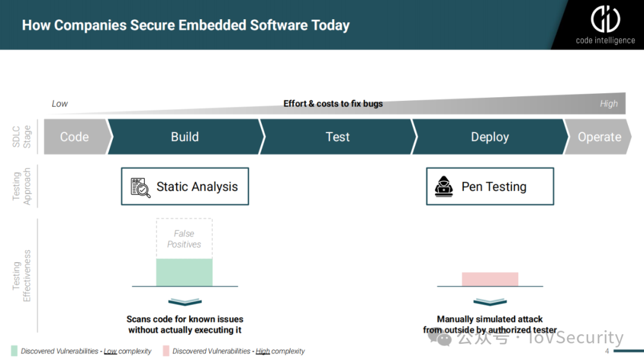Image resolution: width=644 pixels, height=363 pixels.
Task: Click the "Effort & costs to fix bugs" label
Action: 333,104
